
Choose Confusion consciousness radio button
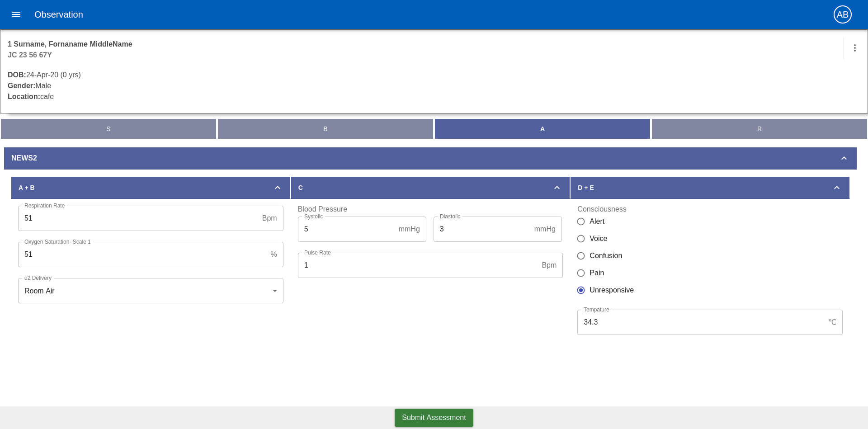581,256
